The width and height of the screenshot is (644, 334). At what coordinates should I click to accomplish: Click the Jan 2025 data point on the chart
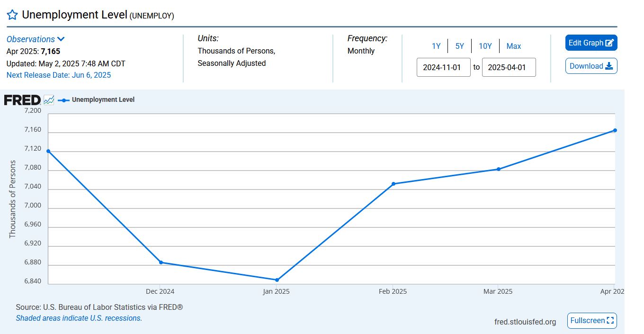point(277,280)
